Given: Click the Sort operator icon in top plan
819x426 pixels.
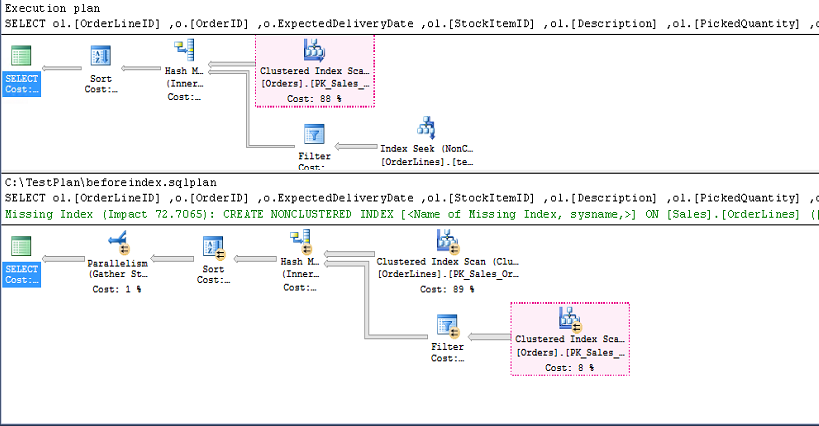Looking at the screenshot, I should (101, 56).
